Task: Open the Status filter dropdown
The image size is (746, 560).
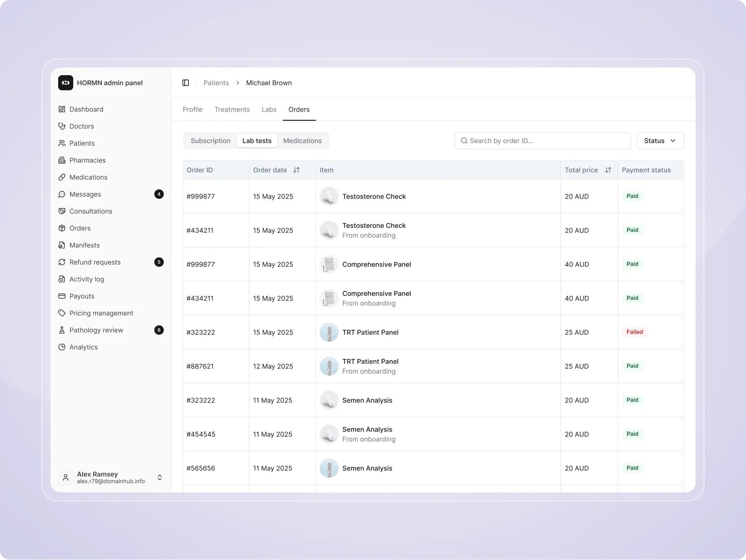Action: click(x=660, y=141)
